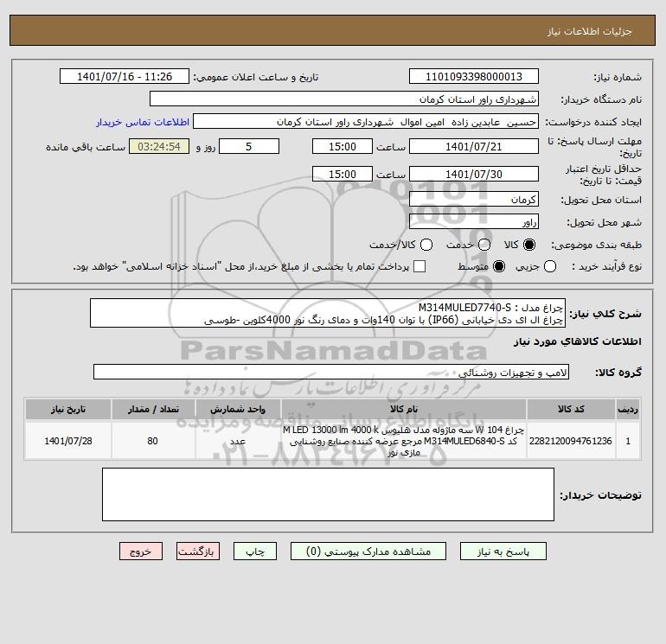Image resolution: width=666 pixels, height=644 pixels.
Task: Click the بازگشت back button
Action: 198,552
